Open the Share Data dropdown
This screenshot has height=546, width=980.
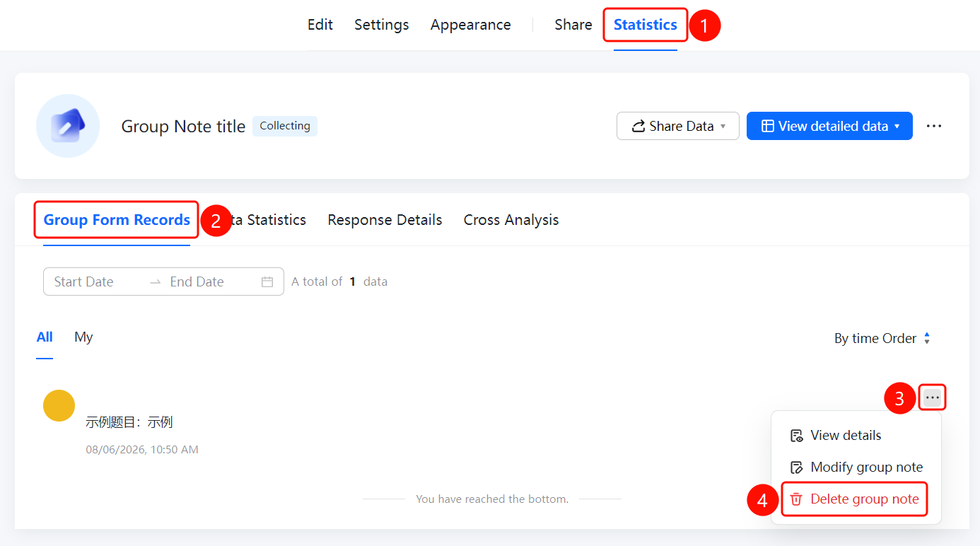click(678, 126)
